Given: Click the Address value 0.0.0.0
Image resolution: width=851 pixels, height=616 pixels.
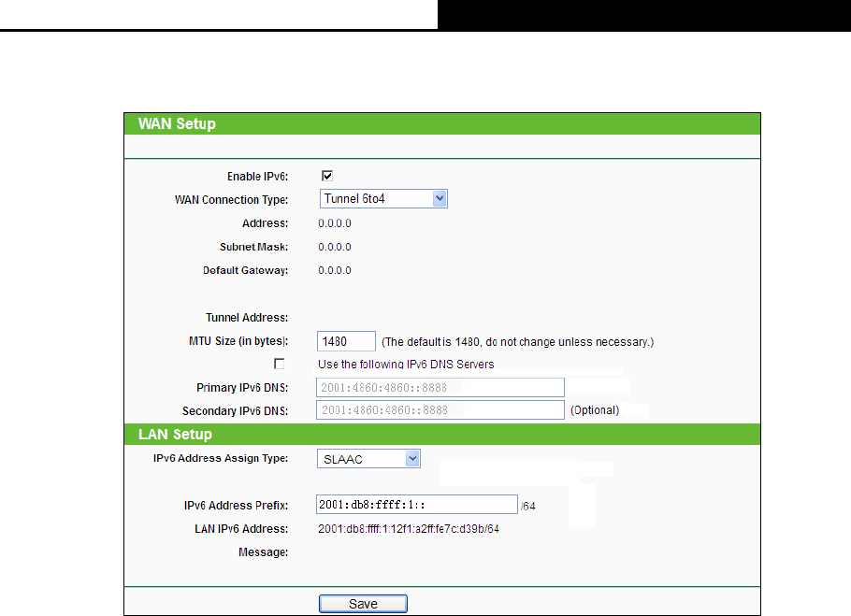Looking at the screenshot, I should pos(335,223).
